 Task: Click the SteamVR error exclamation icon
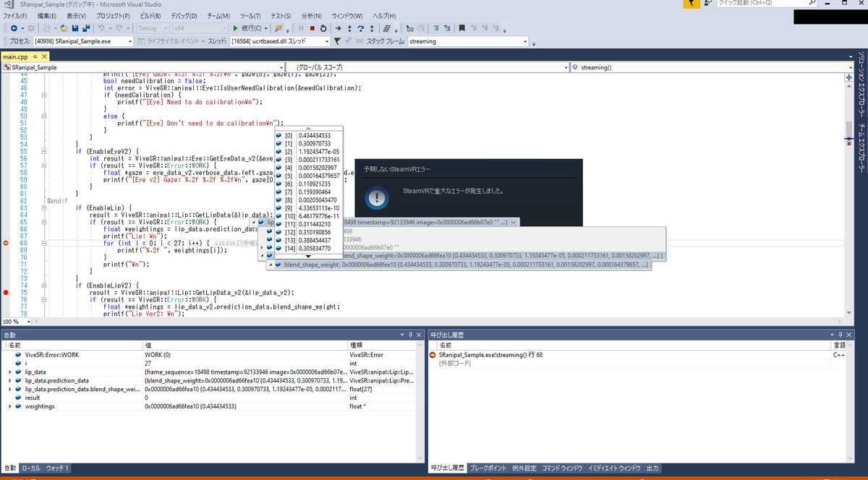click(376, 198)
